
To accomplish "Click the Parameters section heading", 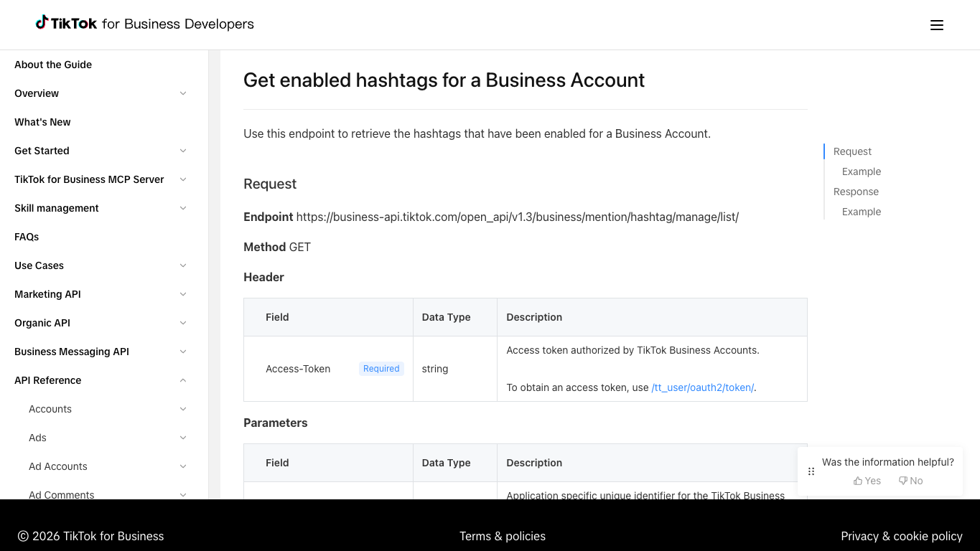I will point(276,423).
